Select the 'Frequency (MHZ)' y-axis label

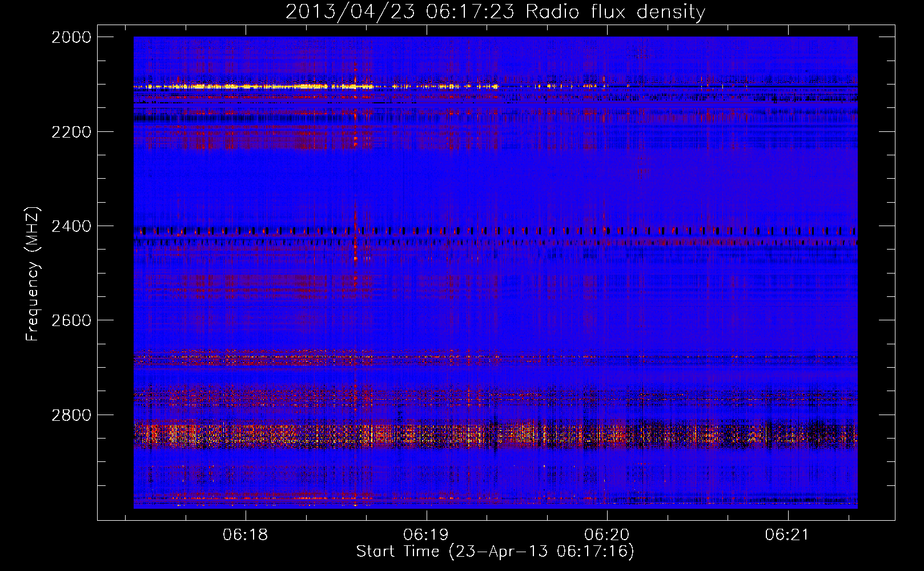pyautogui.click(x=33, y=274)
